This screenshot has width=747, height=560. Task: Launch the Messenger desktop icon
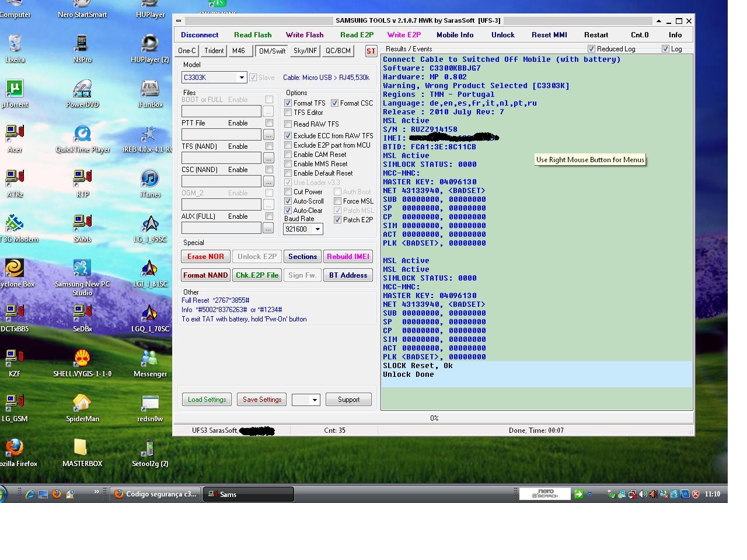click(x=150, y=362)
